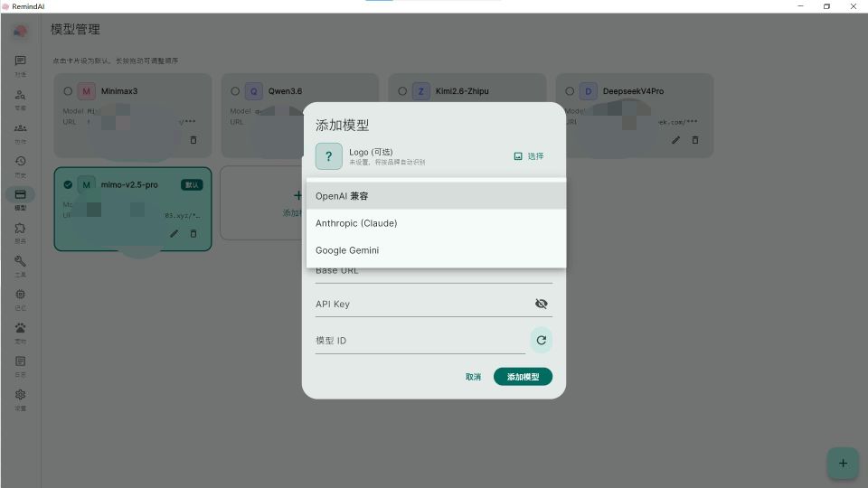Delete the mimo-v2.5-pro model card

[193, 233]
